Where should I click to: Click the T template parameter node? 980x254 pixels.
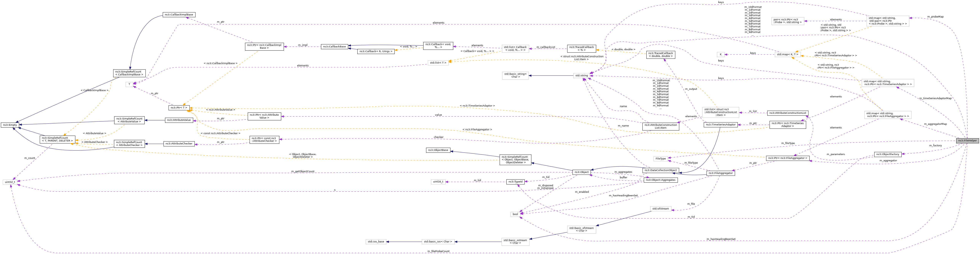[x=129, y=84]
